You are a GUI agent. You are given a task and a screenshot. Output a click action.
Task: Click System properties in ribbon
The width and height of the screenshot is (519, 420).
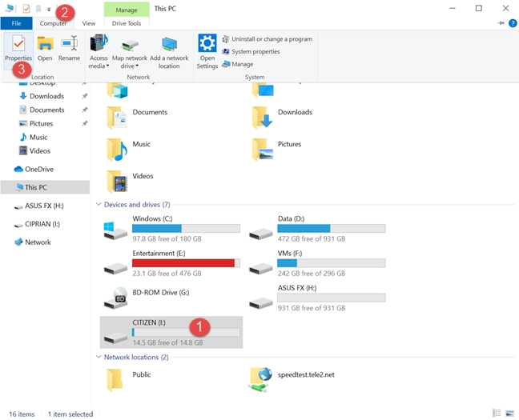pyautogui.click(x=251, y=51)
